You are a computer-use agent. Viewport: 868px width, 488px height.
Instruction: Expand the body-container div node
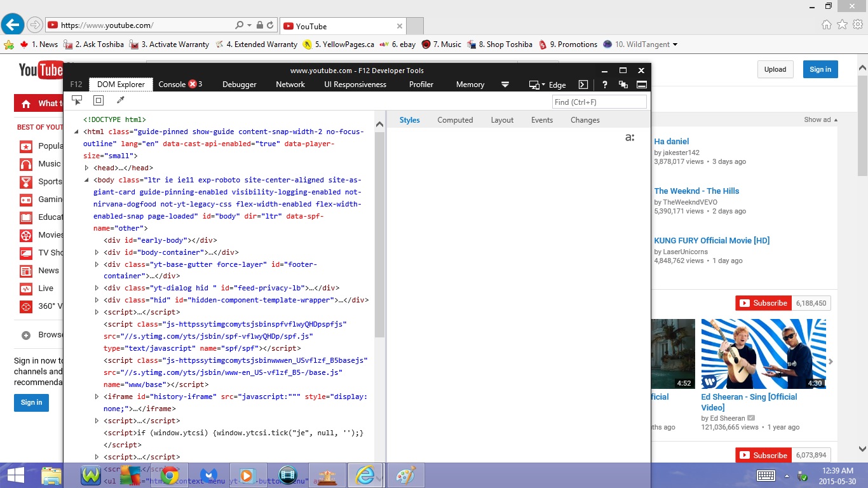click(x=97, y=252)
